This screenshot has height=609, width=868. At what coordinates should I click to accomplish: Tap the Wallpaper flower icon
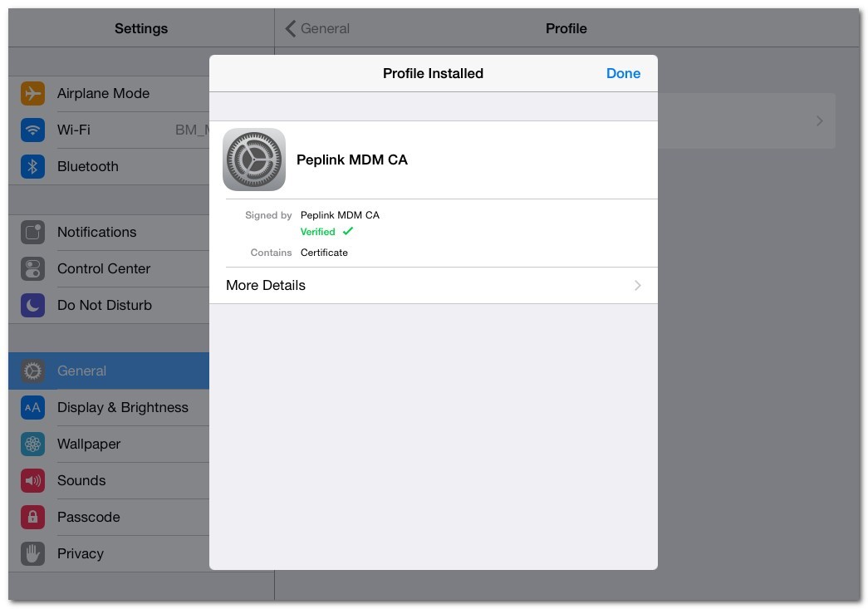point(32,444)
